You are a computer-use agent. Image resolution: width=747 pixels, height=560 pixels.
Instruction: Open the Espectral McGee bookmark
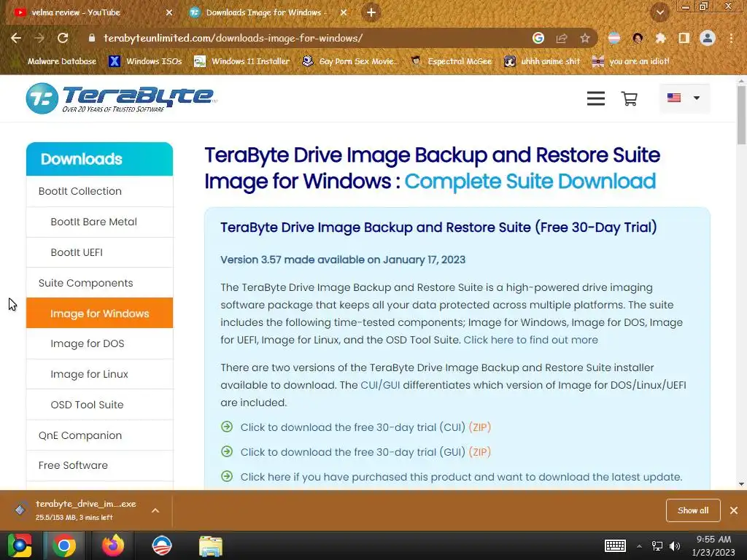pos(451,61)
